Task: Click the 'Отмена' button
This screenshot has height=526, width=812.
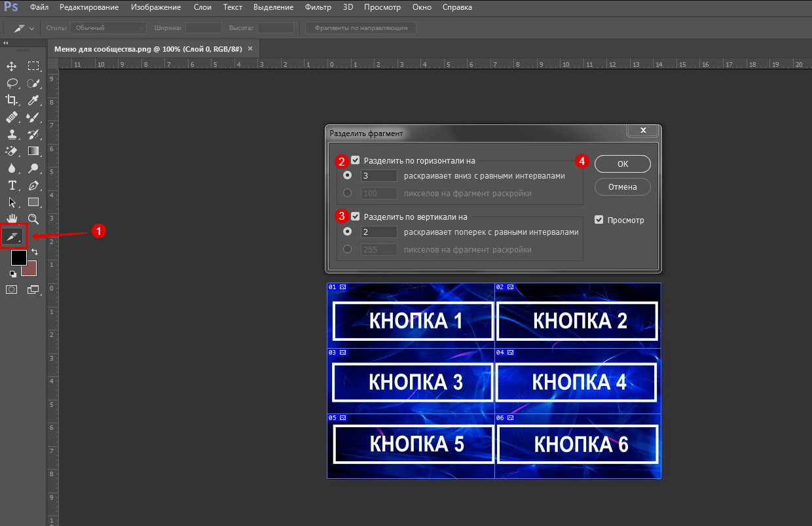Action: (622, 186)
